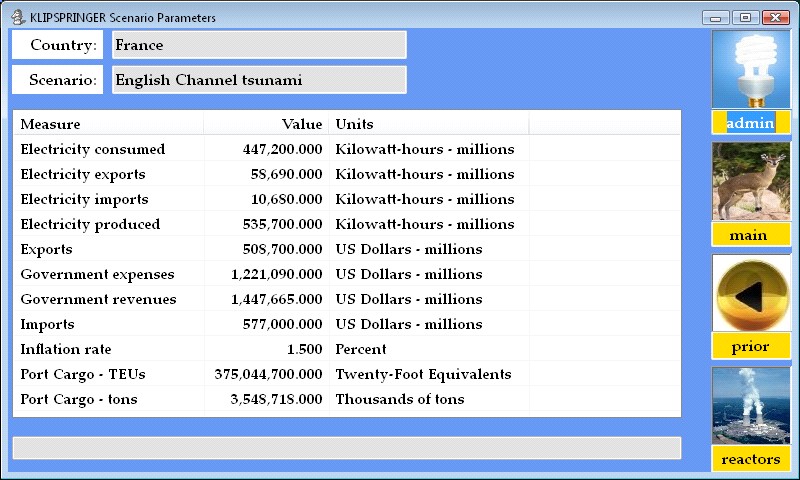Sort by the Measure column header
This screenshot has height=480, width=800.
coord(108,124)
